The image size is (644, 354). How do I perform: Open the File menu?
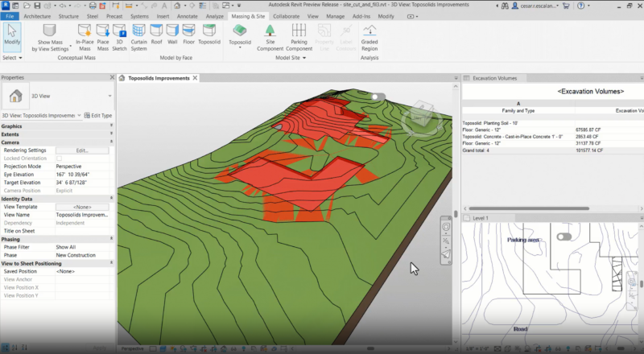[x=10, y=16]
